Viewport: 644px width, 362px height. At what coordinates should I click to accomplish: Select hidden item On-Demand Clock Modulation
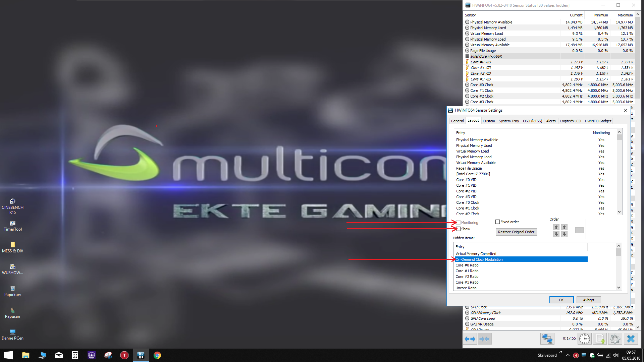(x=521, y=259)
